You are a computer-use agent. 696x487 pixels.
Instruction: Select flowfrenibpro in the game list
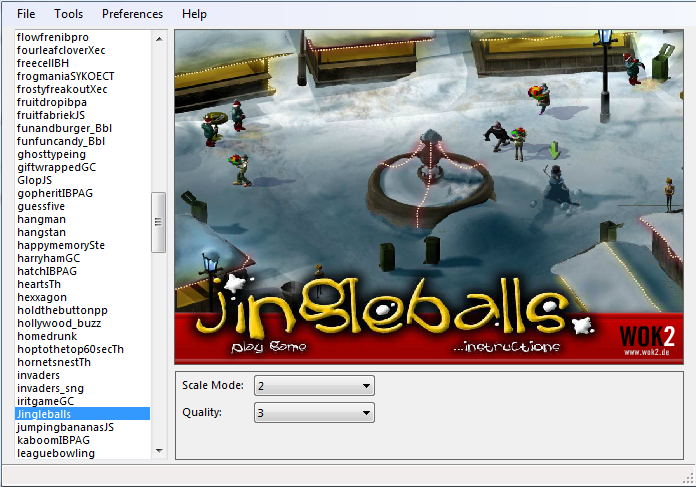point(82,37)
